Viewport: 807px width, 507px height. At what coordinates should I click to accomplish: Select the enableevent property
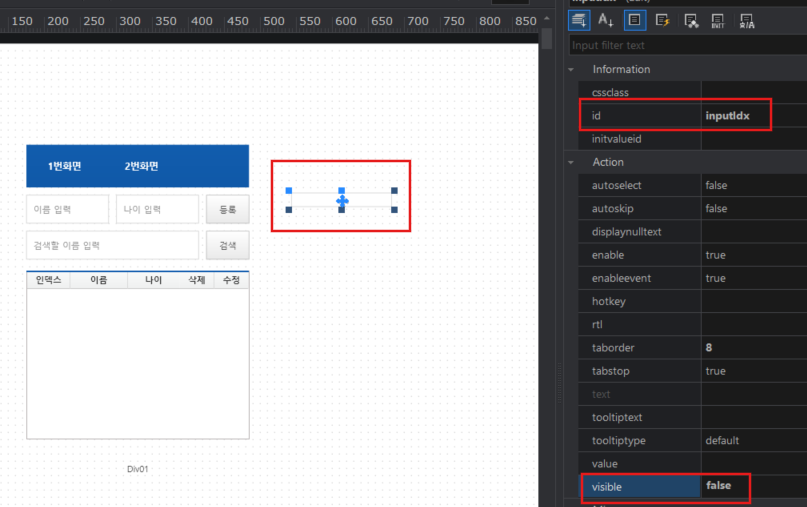point(621,278)
